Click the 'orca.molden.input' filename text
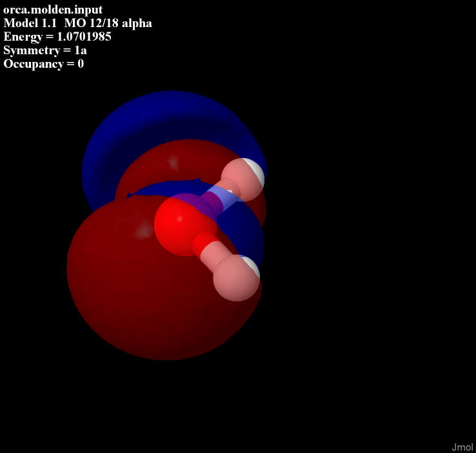Image resolution: width=476 pixels, height=453 pixels. tap(53, 10)
